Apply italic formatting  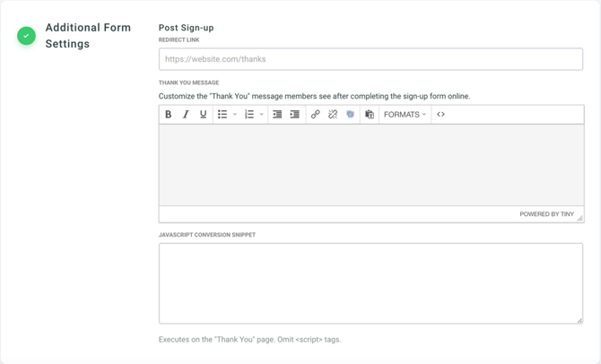(186, 115)
